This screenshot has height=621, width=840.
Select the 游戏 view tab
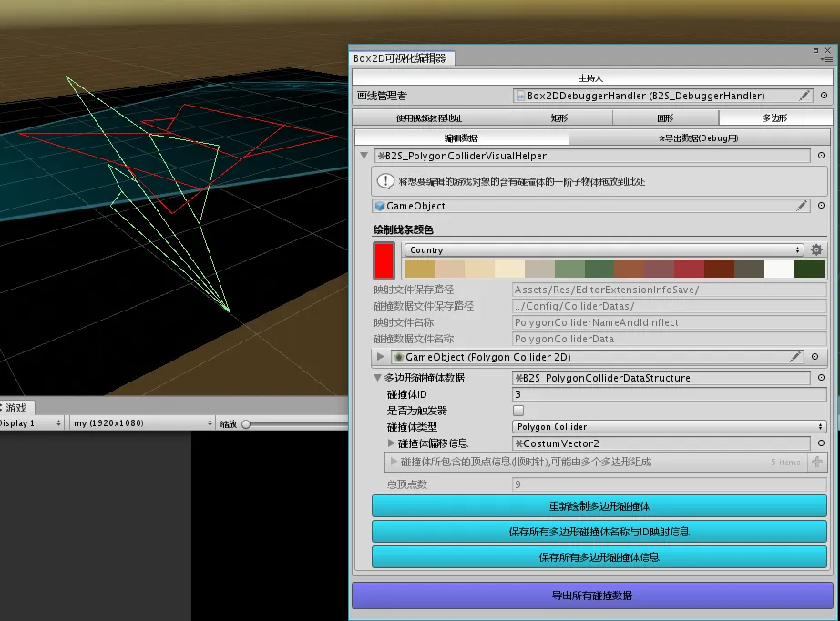(16, 408)
